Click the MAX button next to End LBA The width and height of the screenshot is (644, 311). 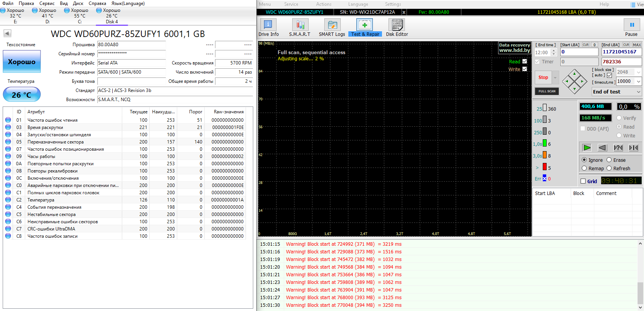(x=637, y=45)
